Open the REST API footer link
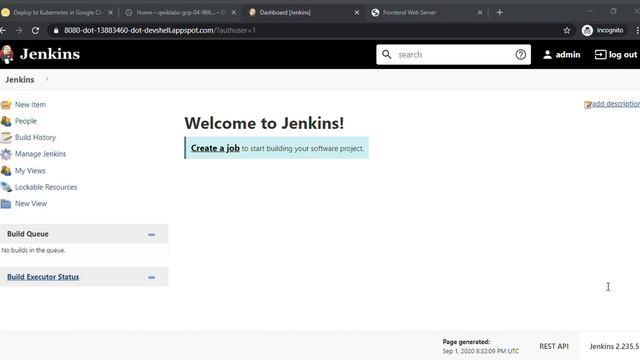Screen dimensions: 640x360 click(x=554, y=346)
